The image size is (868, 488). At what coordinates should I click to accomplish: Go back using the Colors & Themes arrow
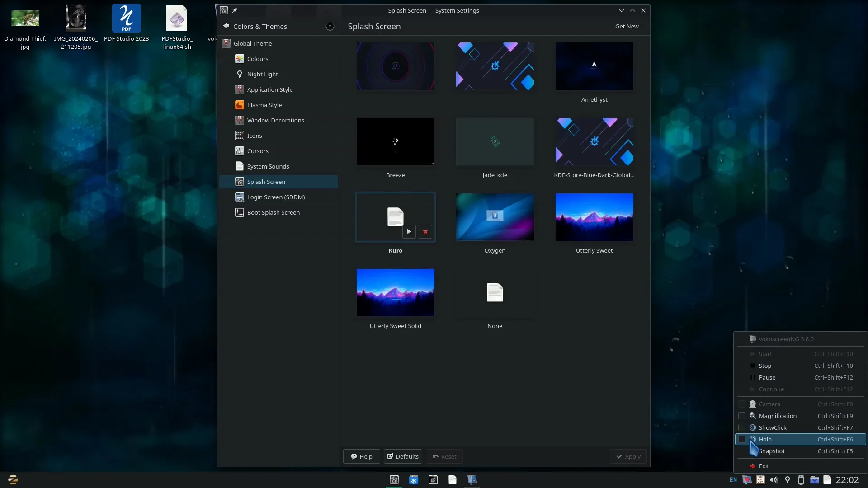point(226,26)
